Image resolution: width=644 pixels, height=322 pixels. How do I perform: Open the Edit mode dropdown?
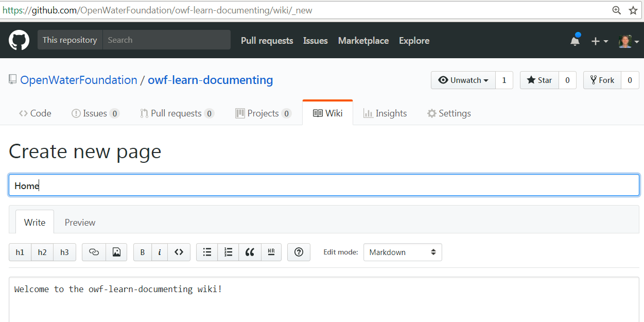403,252
